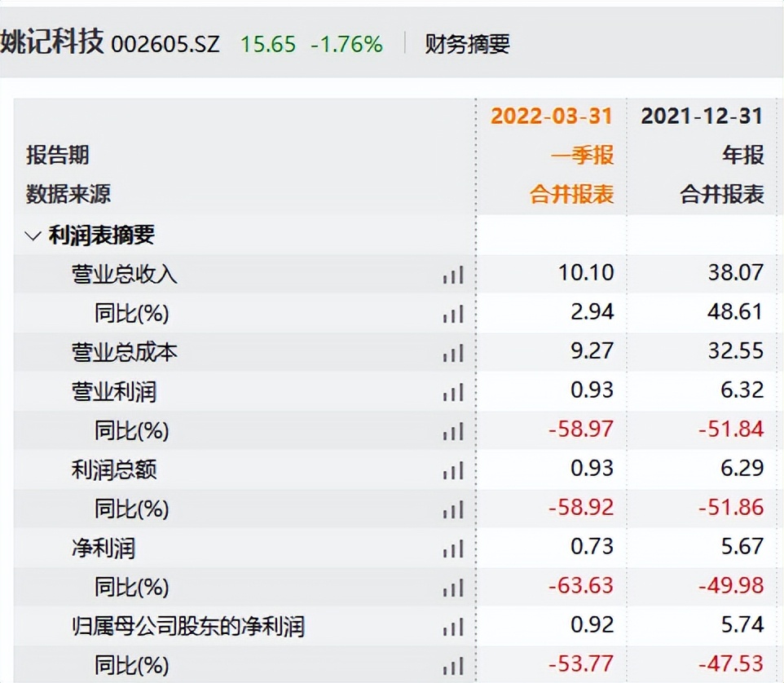This screenshot has width=784, height=683.
Task: Click stock code 002605.SZ
Action: point(165,45)
